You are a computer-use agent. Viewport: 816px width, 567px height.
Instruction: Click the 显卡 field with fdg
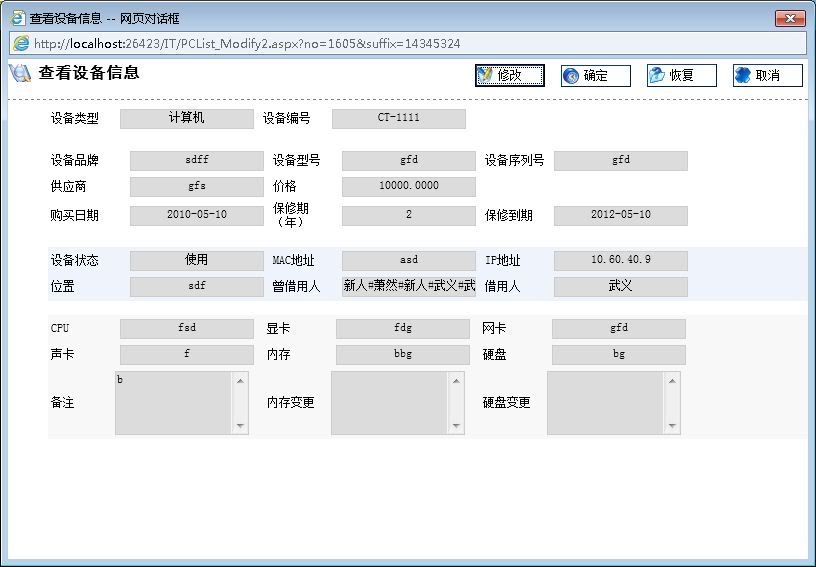click(x=403, y=329)
